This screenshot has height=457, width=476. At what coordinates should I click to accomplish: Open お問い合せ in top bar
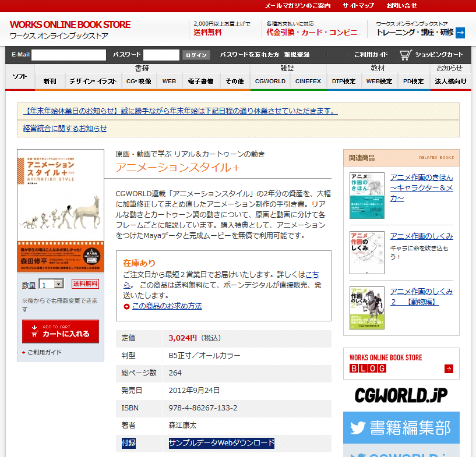401,6
